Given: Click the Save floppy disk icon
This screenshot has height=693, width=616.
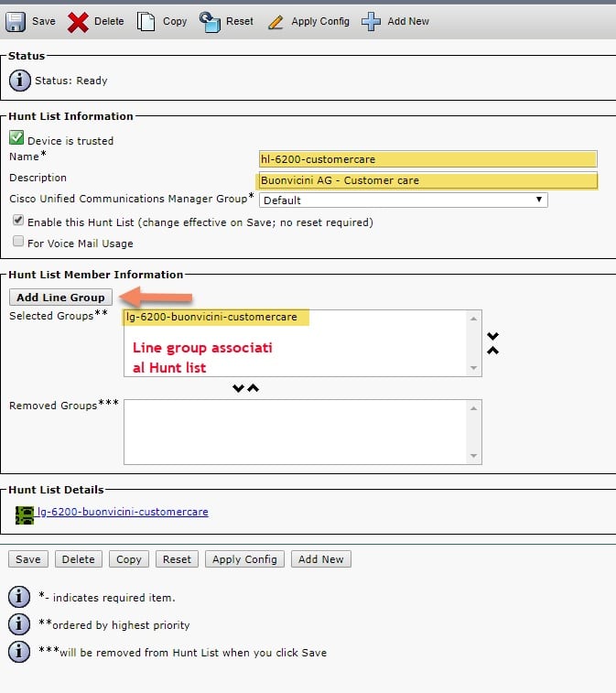Looking at the screenshot, I should click(x=16, y=22).
